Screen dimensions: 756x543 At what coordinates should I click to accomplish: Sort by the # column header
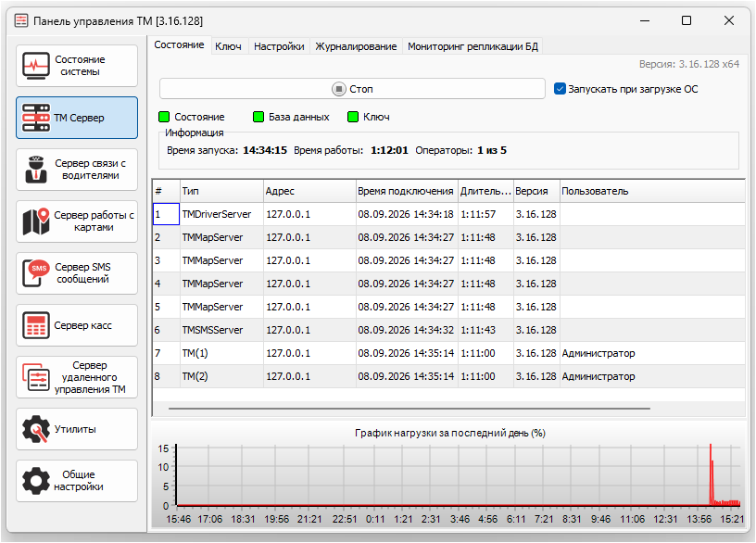167,191
